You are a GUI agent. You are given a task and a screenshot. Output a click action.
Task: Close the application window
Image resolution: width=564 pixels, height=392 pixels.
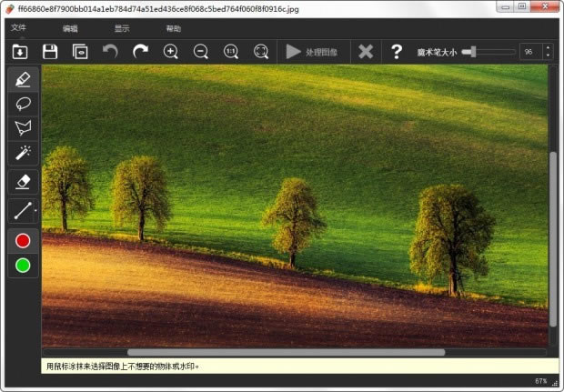click(x=545, y=6)
